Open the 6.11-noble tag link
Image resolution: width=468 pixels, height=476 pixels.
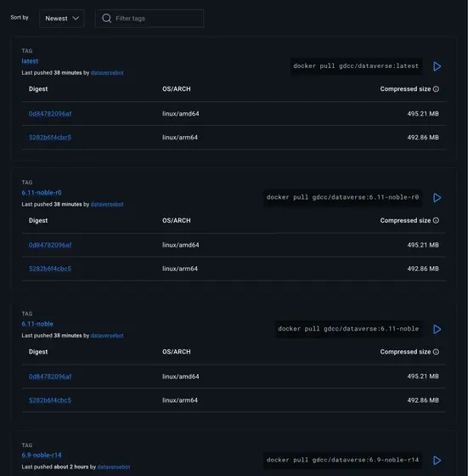click(37, 324)
